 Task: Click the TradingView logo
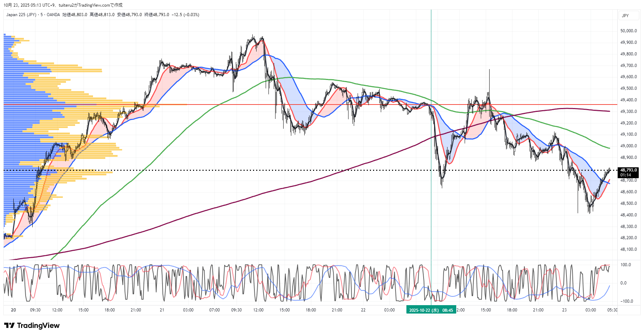(x=32, y=325)
